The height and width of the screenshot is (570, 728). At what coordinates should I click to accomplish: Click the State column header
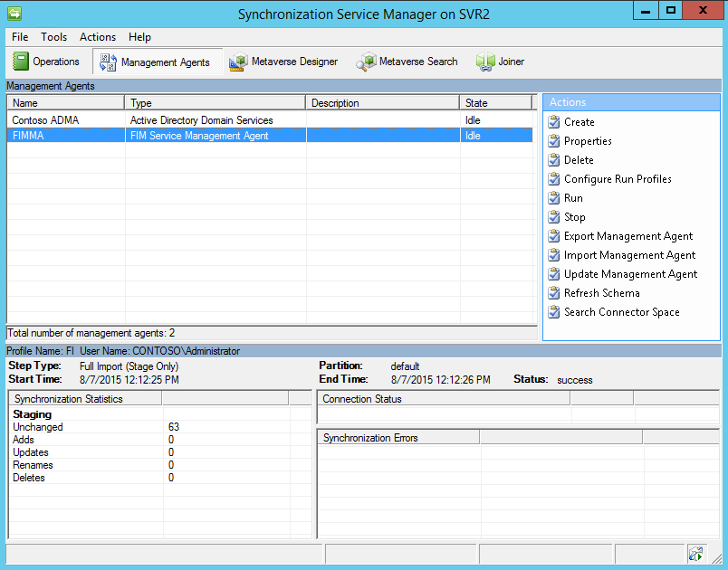pyautogui.click(x=496, y=103)
